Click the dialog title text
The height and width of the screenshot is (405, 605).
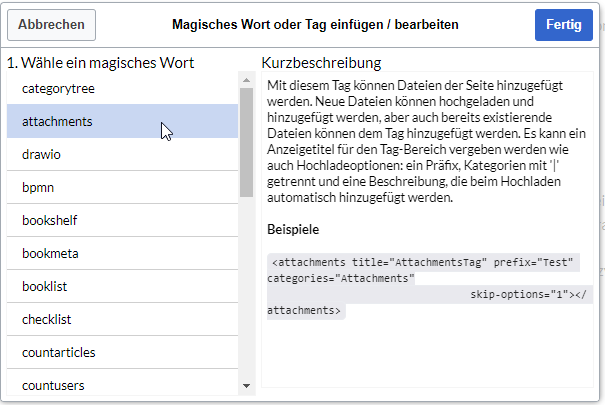point(315,25)
